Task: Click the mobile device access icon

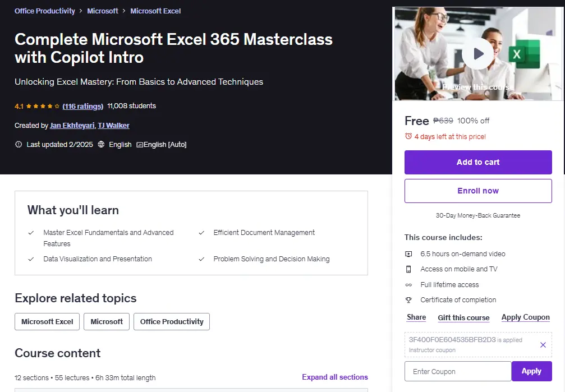Action: 408,269
